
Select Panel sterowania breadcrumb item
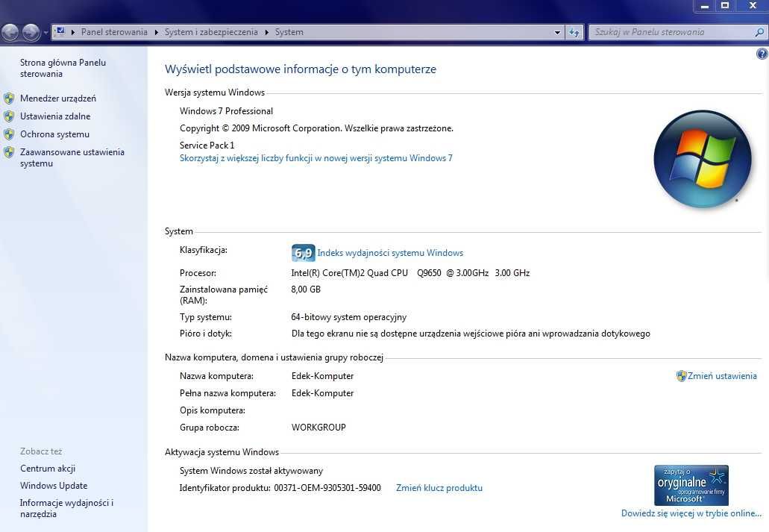pos(114,32)
